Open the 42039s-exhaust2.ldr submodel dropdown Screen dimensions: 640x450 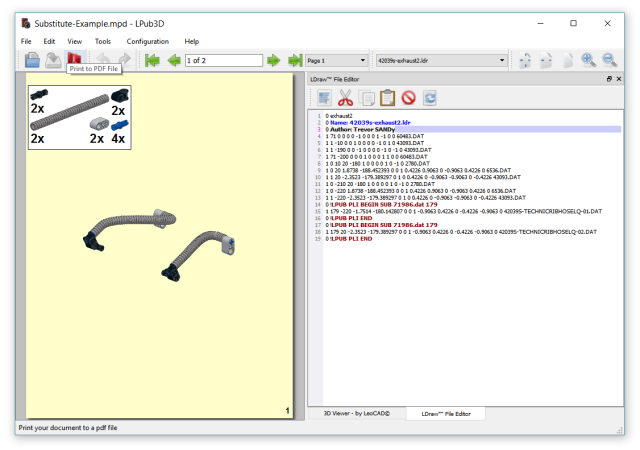441,60
